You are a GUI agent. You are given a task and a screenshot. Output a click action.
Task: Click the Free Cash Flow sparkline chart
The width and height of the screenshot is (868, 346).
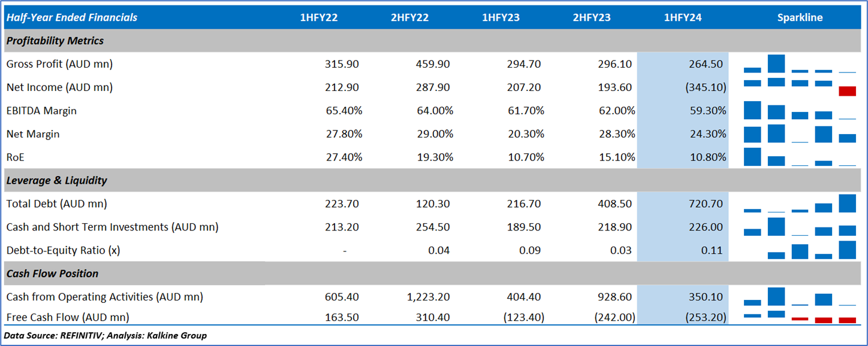tap(800, 317)
